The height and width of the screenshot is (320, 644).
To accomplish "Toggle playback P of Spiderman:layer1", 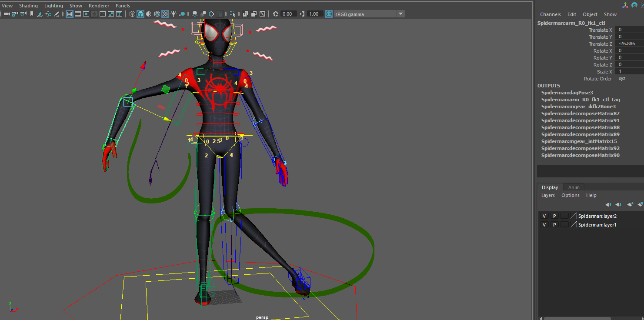I will coord(554,225).
